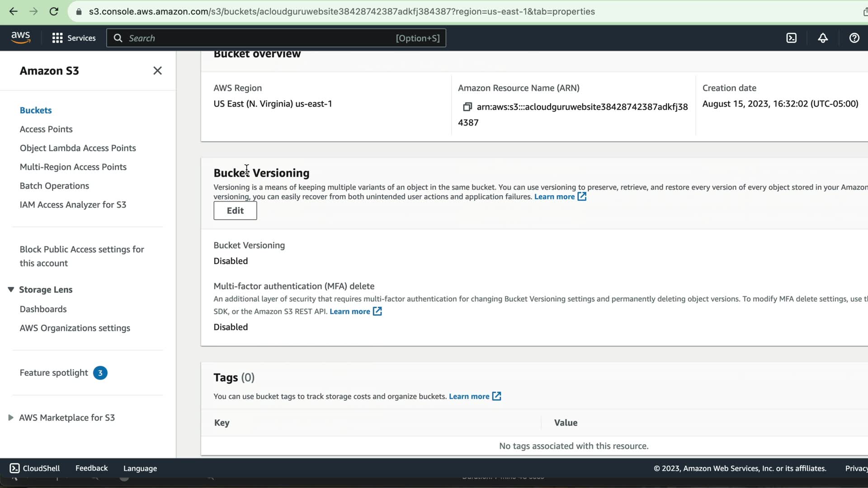Go back with the browser back arrow
This screenshot has height=488, width=868.
coord(14,12)
